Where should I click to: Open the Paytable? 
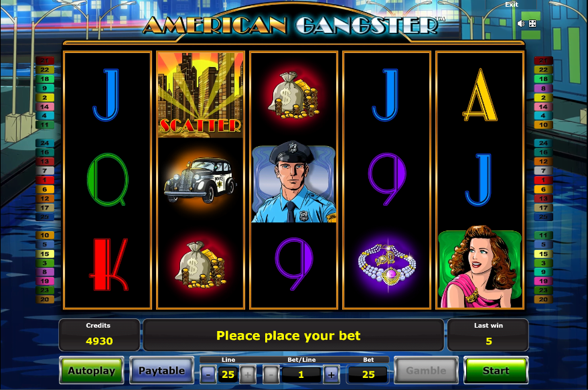[x=161, y=371]
